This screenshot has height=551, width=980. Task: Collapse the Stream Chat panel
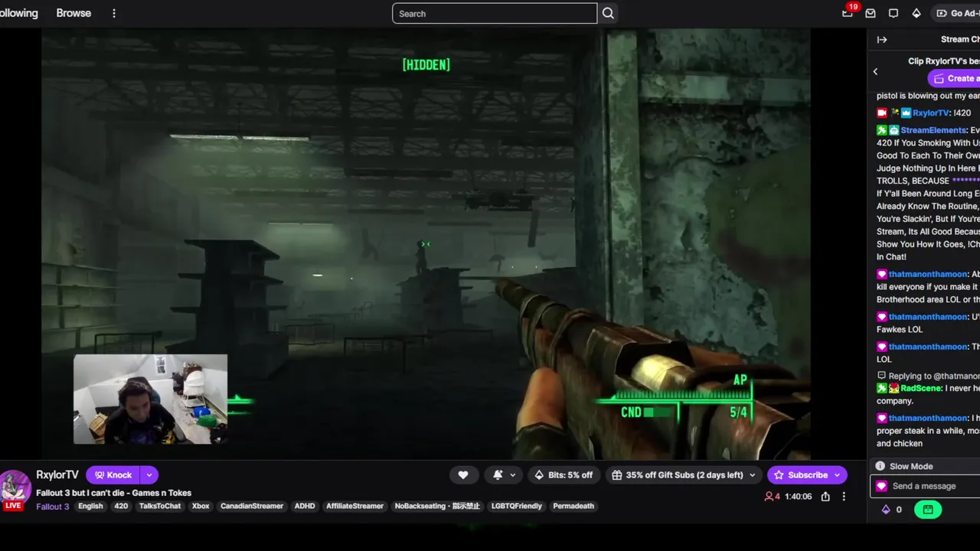[x=882, y=40]
